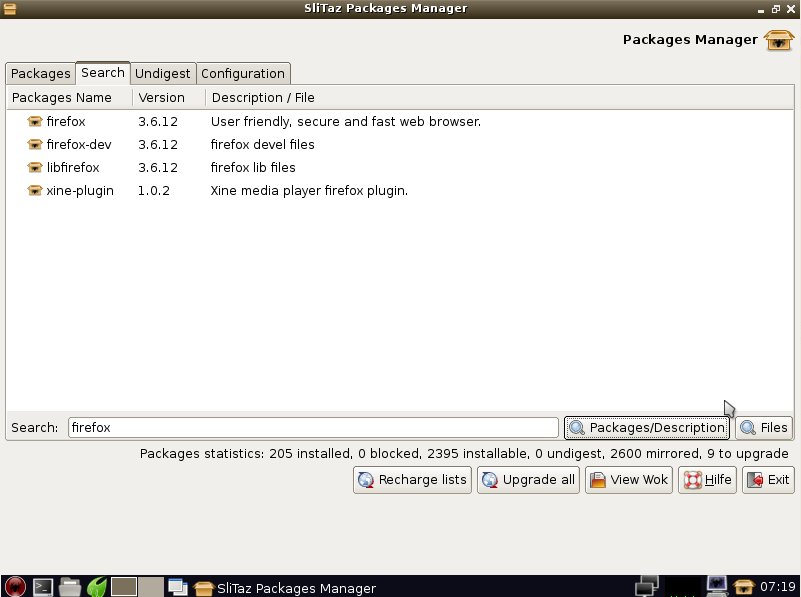This screenshot has height=597, width=801.
Task: Select the xine-plugin package name
Action: tap(80, 190)
